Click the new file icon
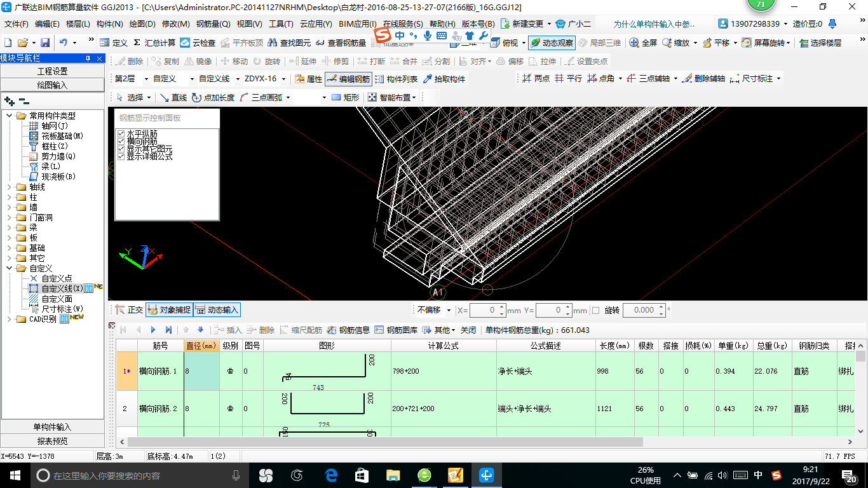 coord(8,43)
